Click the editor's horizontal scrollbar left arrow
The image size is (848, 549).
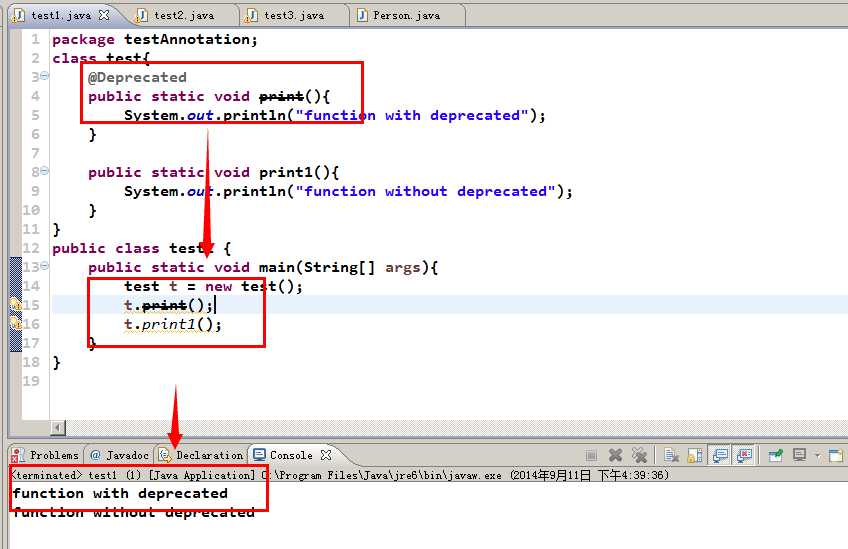pyautogui.click(x=58, y=428)
